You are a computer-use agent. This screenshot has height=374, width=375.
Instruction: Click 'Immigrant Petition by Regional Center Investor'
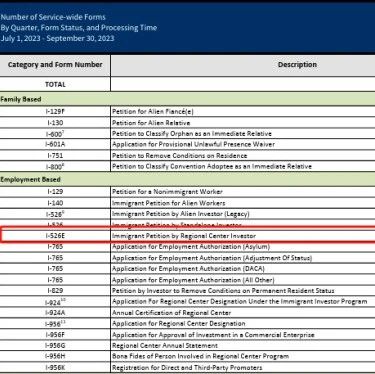point(184,236)
